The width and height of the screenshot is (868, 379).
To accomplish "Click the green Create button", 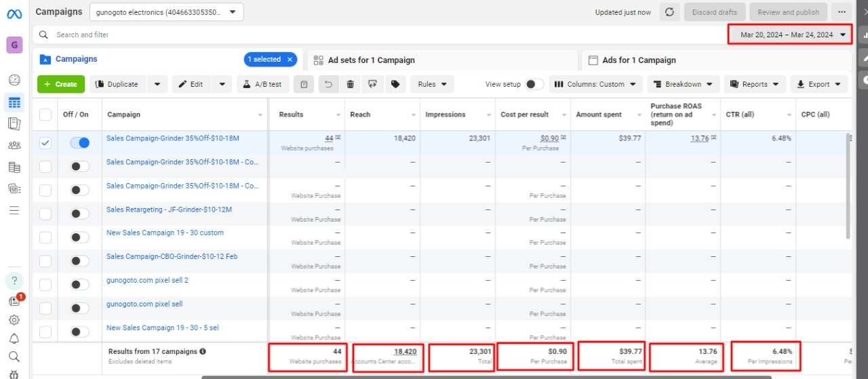I will click(61, 84).
